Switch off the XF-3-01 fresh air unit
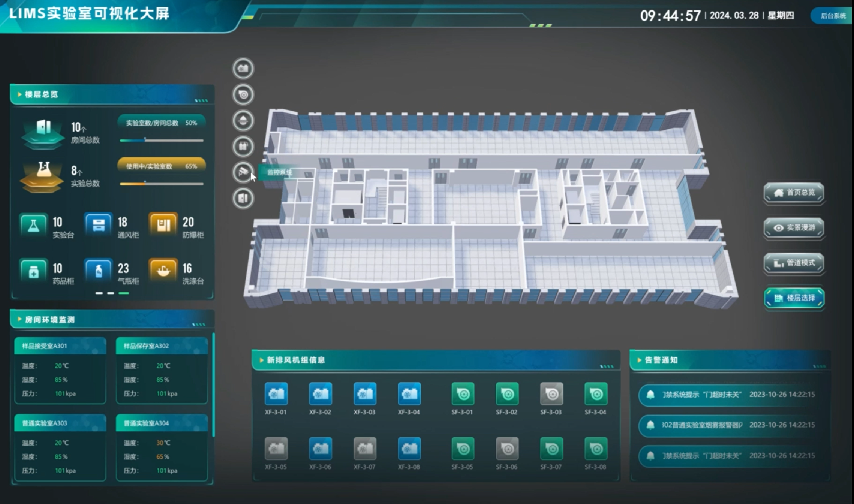The image size is (854, 504). [x=276, y=394]
